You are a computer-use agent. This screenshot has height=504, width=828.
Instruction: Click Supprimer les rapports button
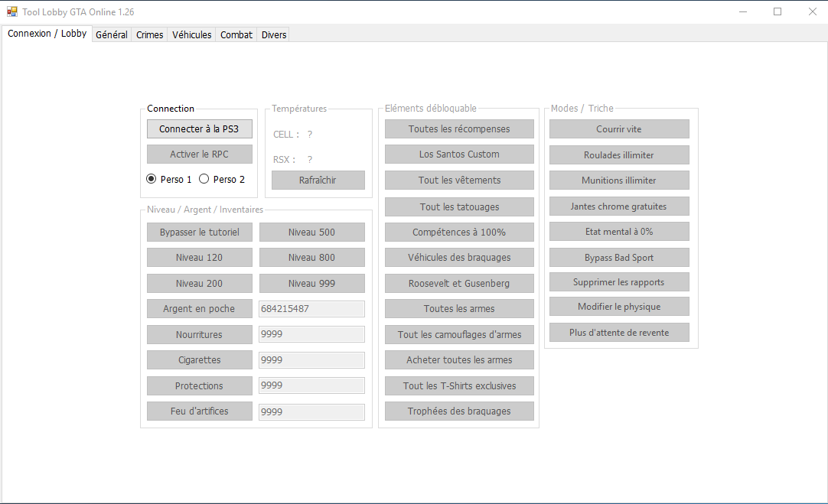619,281
